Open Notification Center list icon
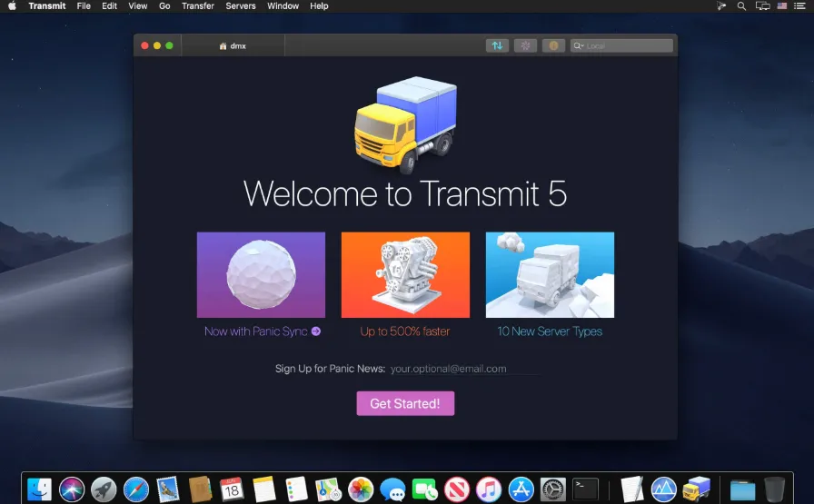This screenshot has height=504, width=814. coord(800,6)
